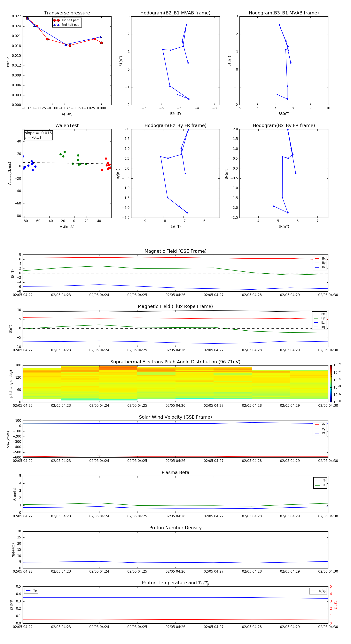Click the Suprathermal Electrons Pitch Angle title
Viewport: 351px width, 644px height.
(x=175, y=362)
